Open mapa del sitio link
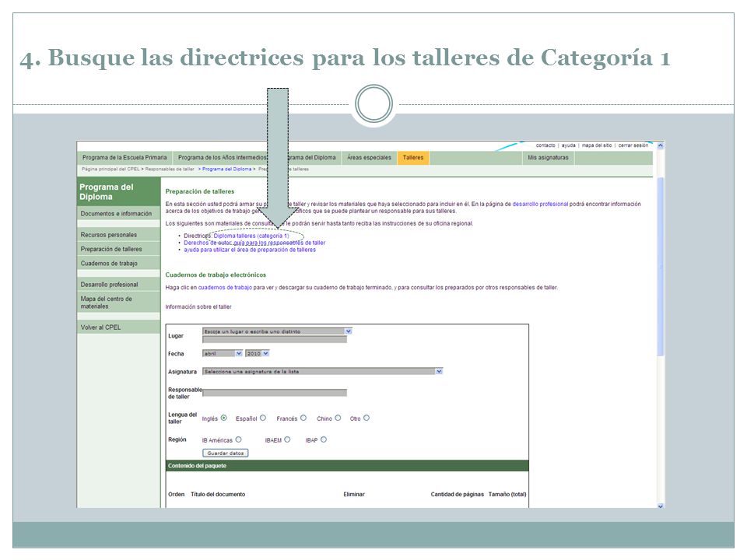 pos(597,145)
